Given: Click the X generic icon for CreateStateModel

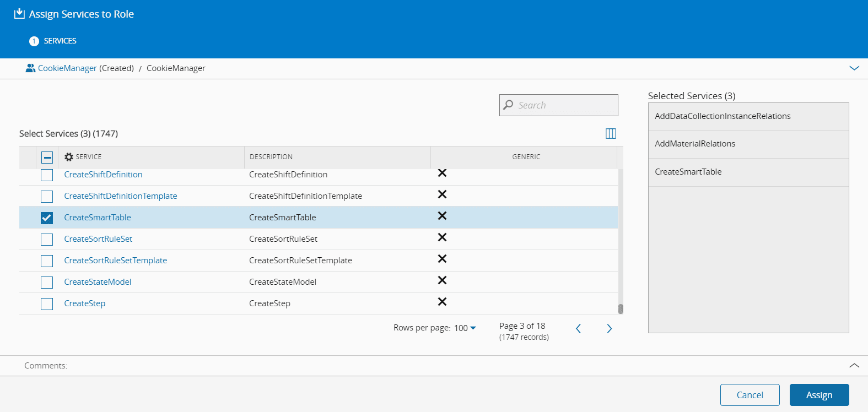Looking at the screenshot, I should 442,280.
